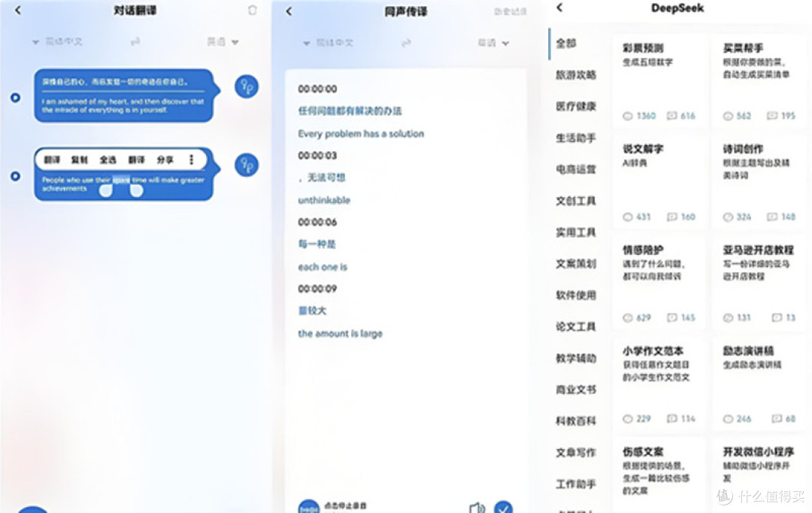This screenshot has width=812, height=513.
Task: Open the 诗词创作 card
Action: (x=759, y=182)
